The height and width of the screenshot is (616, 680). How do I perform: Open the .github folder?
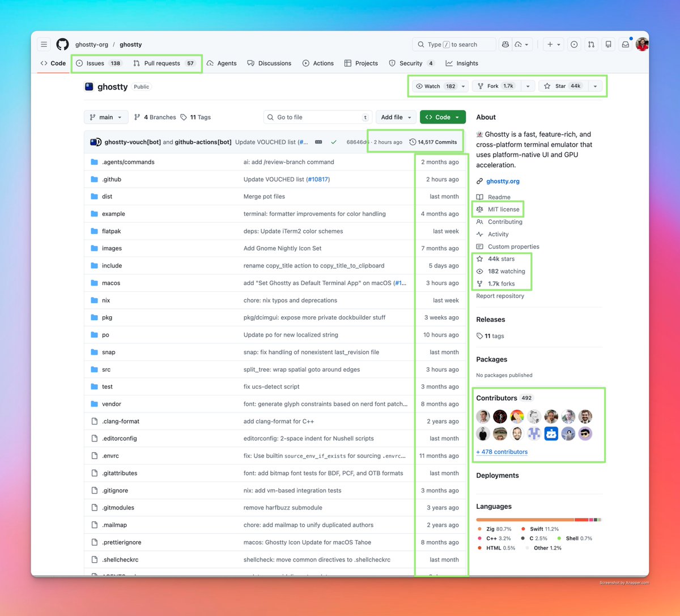click(x=112, y=179)
